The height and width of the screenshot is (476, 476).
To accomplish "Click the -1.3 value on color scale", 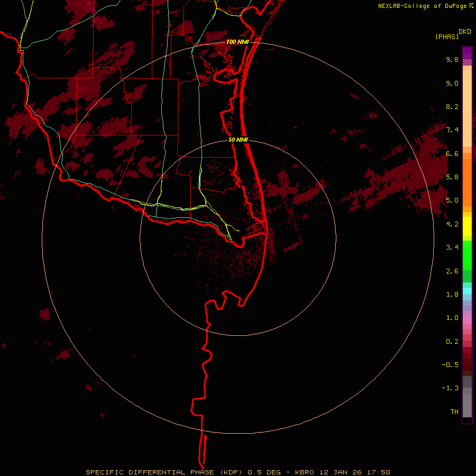I will [x=450, y=388].
